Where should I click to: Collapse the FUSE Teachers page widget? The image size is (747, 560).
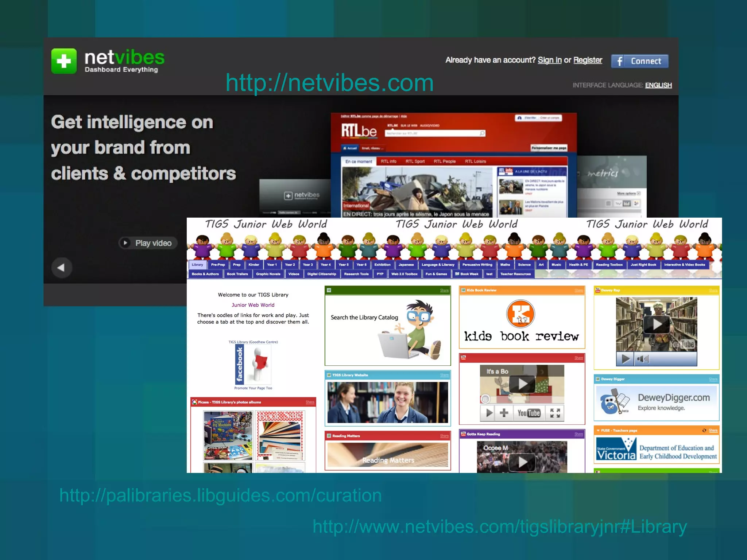click(598, 431)
